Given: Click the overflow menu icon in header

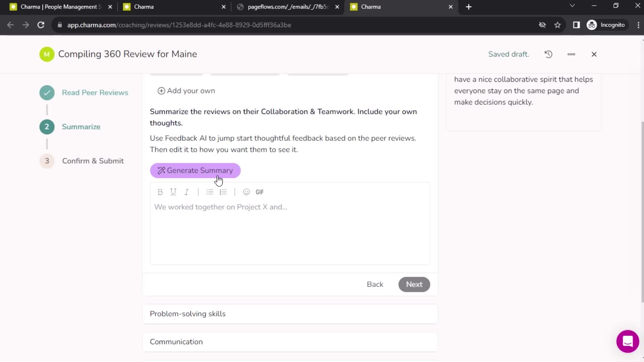Looking at the screenshot, I should click(x=572, y=54).
